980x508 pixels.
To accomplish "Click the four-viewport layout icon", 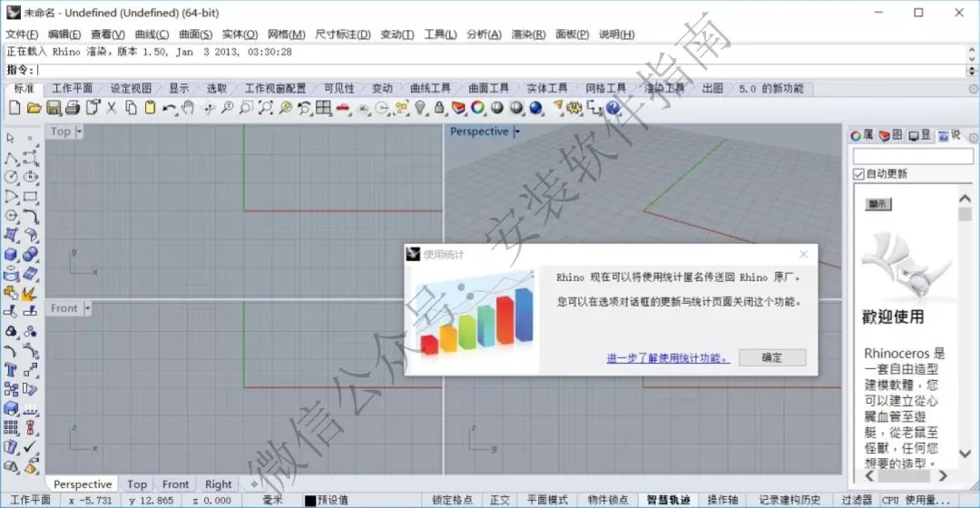I will coord(323,107).
